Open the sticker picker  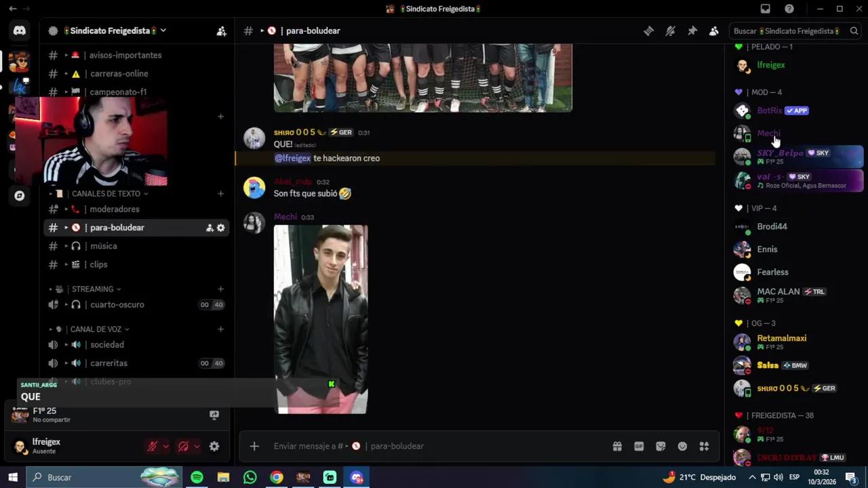pos(660,446)
